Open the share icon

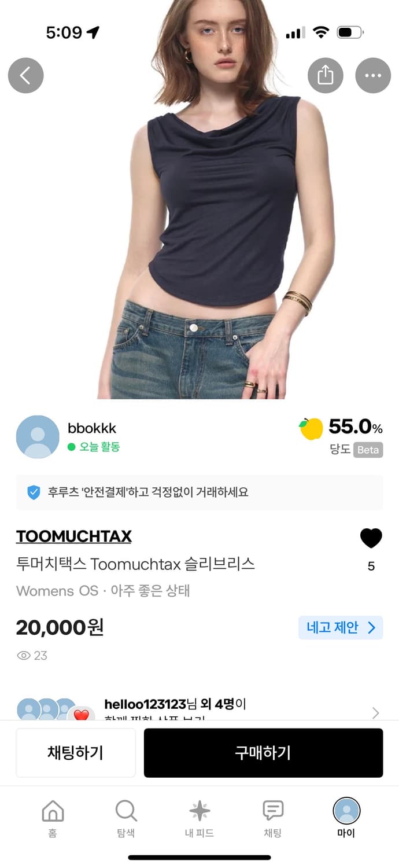(x=325, y=75)
